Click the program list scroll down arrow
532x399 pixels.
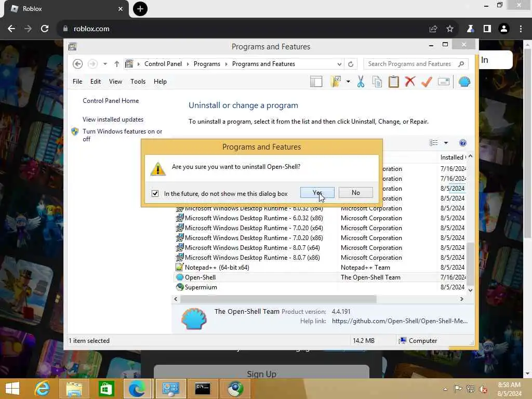click(470, 290)
